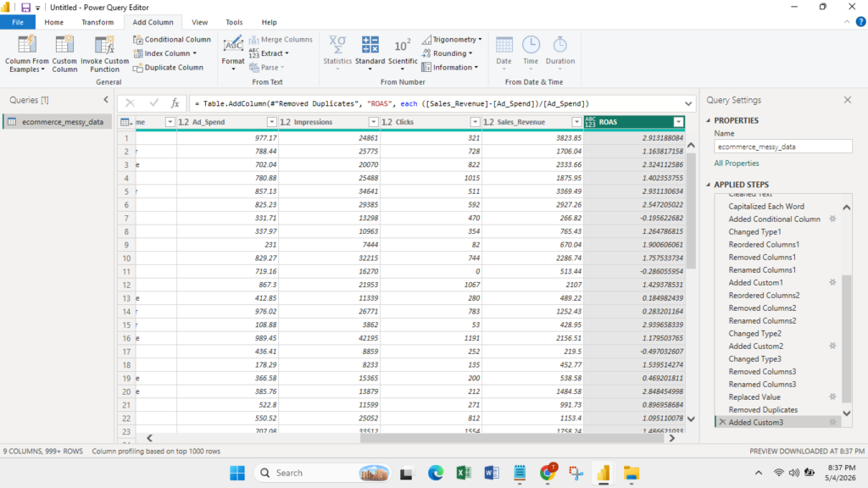This screenshot has width=868, height=488.
Task: Open the Format text menu
Action: 233,53
